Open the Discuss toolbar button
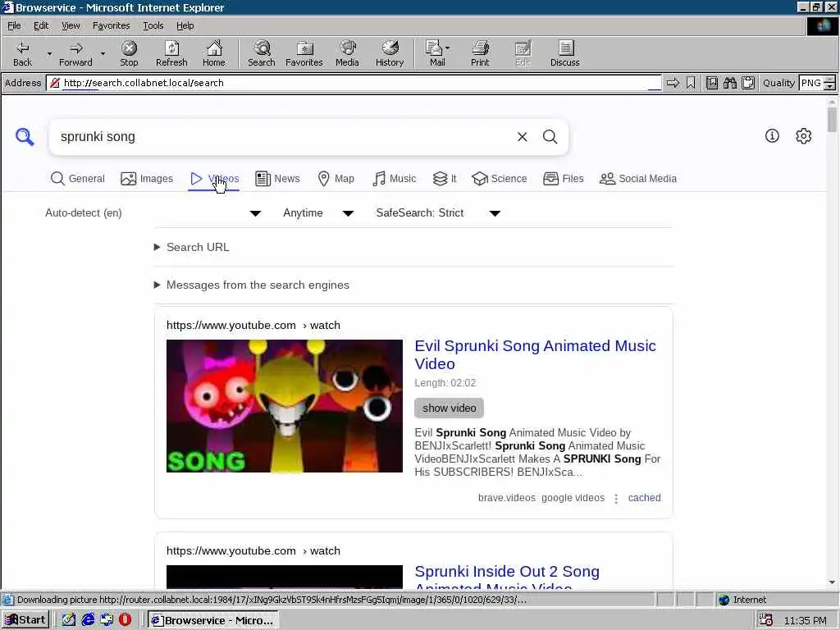The width and height of the screenshot is (840, 630). pyautogui.click(x=564, y=53)
